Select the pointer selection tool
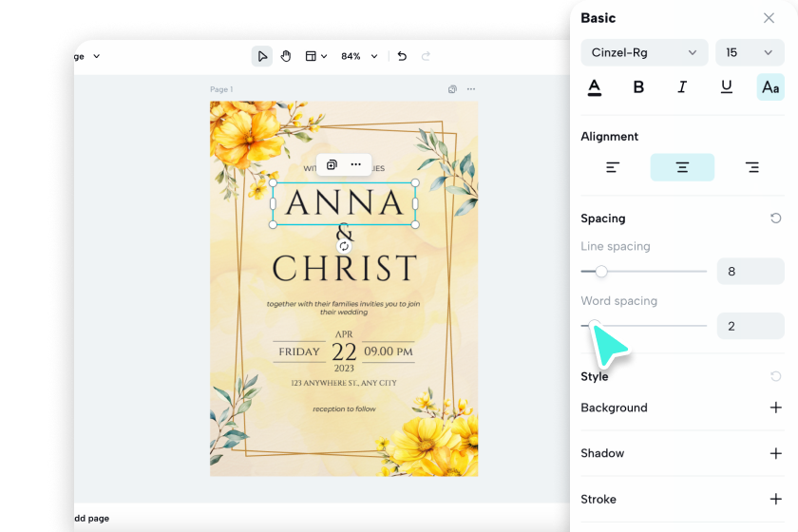Image resolution: width=798 pixels, height=532 pixels. pyautogui.click(x=262, y=56)
